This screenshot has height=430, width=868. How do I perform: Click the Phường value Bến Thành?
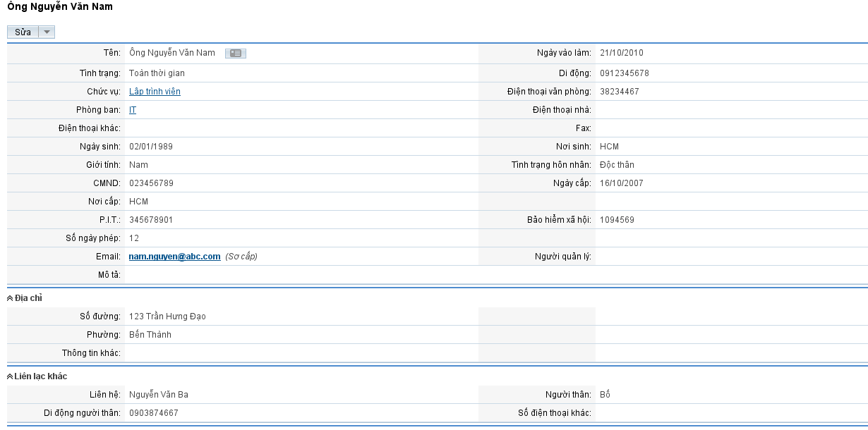[x=150, y=335]
